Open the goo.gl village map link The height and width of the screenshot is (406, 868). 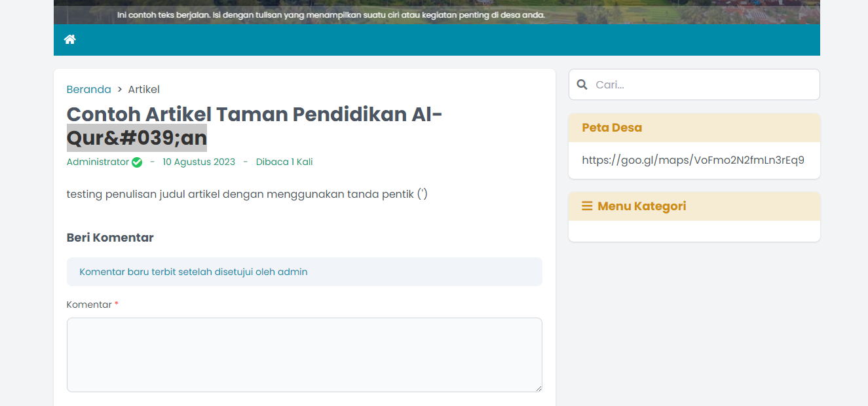coord(692,160)
